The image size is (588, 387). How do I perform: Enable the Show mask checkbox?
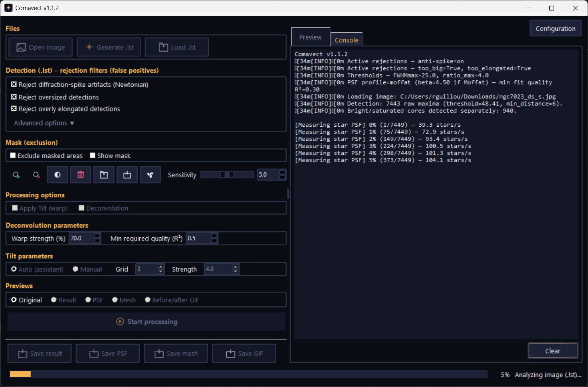[92, 155]
